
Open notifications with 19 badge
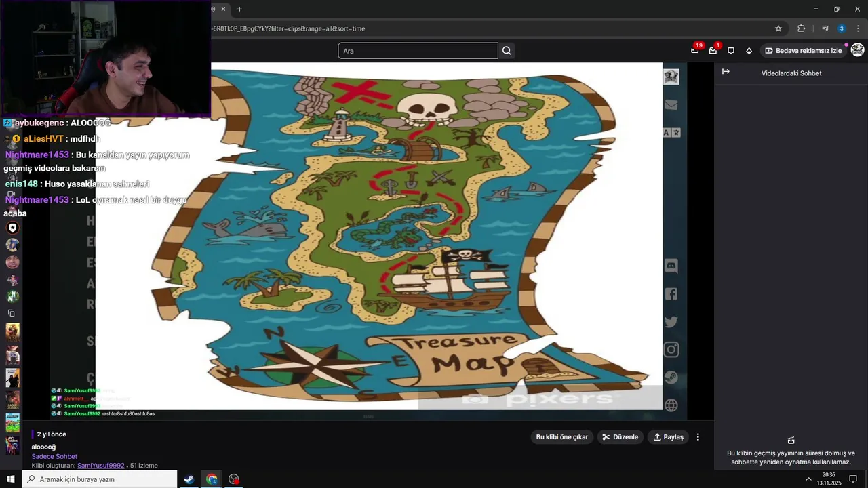[x=695, y=50]
